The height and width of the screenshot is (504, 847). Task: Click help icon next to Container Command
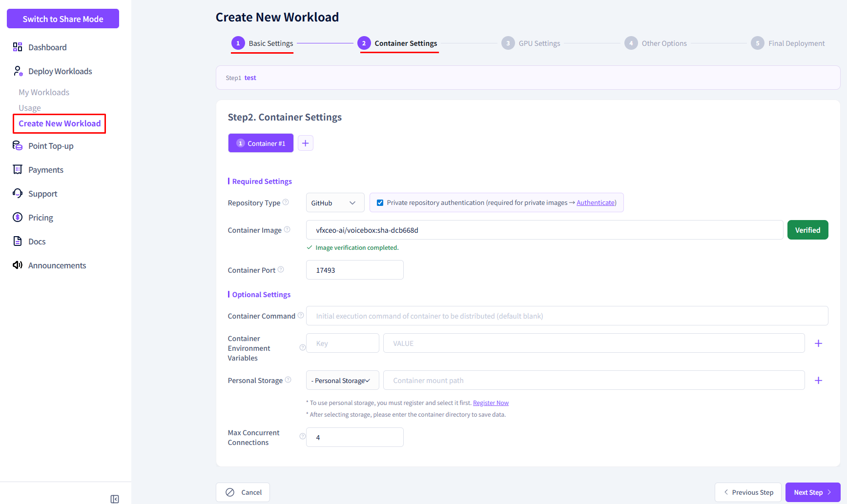(301, 315)
